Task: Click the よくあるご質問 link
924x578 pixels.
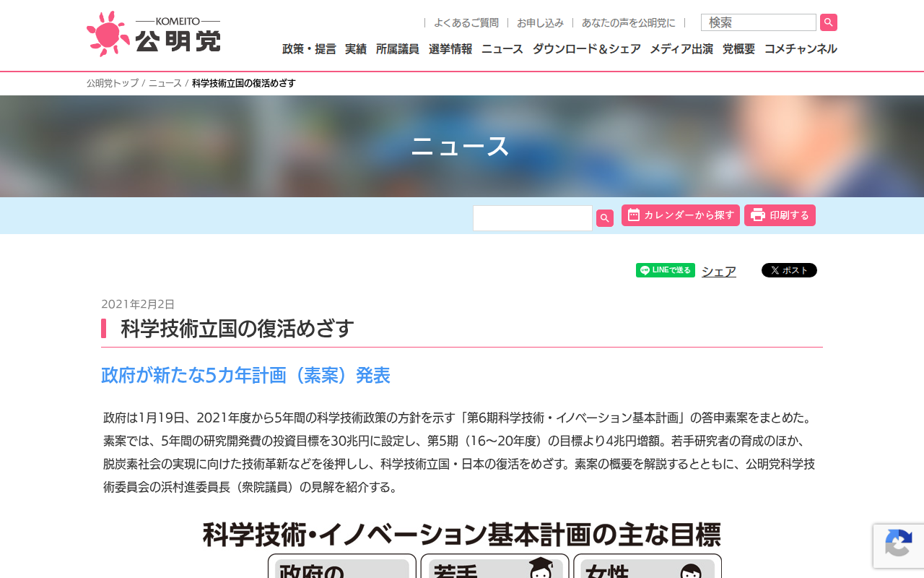Action: pyautogui.click(x=466, y=23)
